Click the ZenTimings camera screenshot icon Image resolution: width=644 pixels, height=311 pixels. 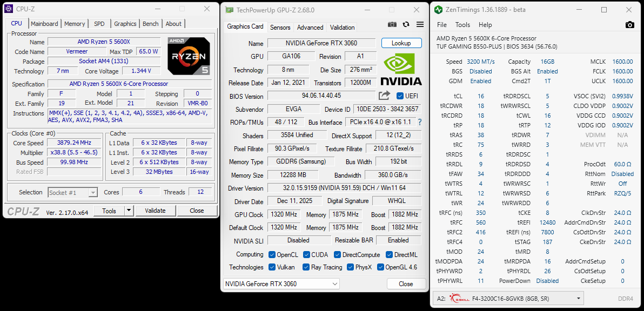tap(629, 25)
